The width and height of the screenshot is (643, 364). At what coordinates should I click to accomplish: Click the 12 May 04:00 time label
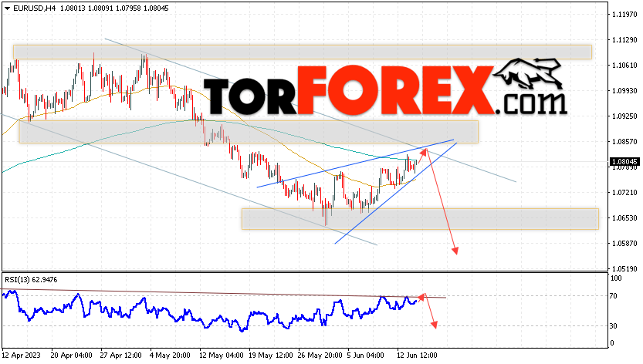pos(220,356)
